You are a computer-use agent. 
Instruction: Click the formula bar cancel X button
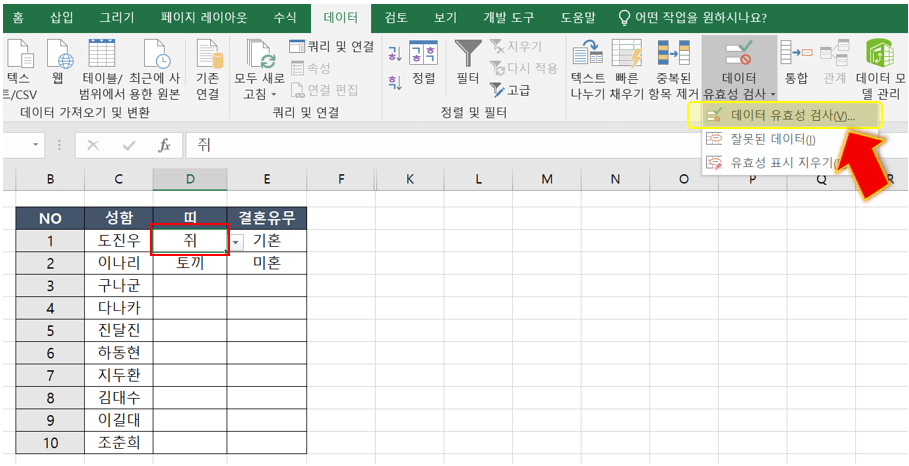tap(92, 145)
